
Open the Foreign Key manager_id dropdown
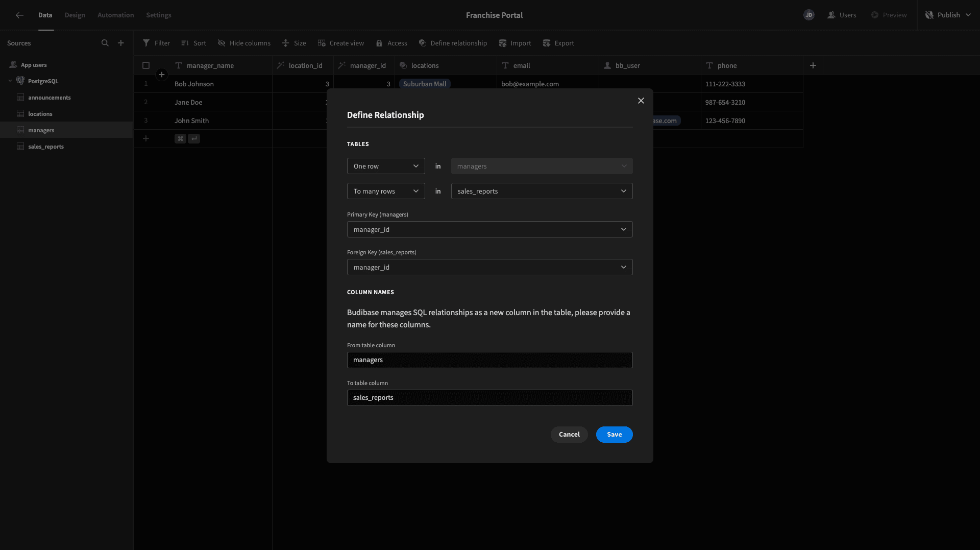tap(490, 267)
